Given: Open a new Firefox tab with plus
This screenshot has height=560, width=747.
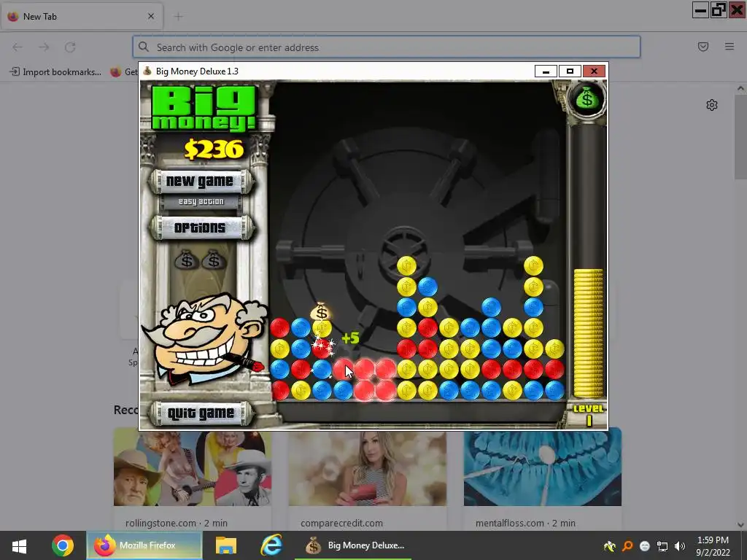Looking at the screenshot, I should [x=178, y=17].
